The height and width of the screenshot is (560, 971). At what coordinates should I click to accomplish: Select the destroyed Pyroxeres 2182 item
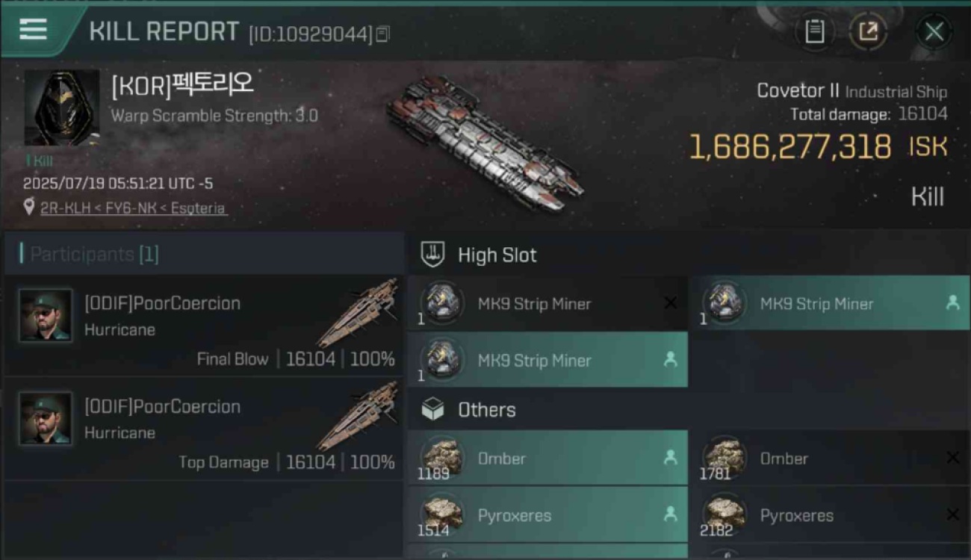point(829,514)
